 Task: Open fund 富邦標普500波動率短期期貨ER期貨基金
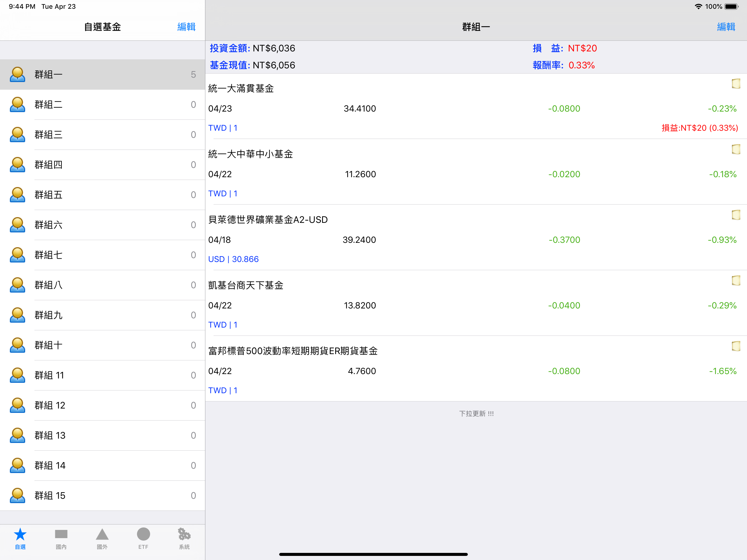[476, 368]
